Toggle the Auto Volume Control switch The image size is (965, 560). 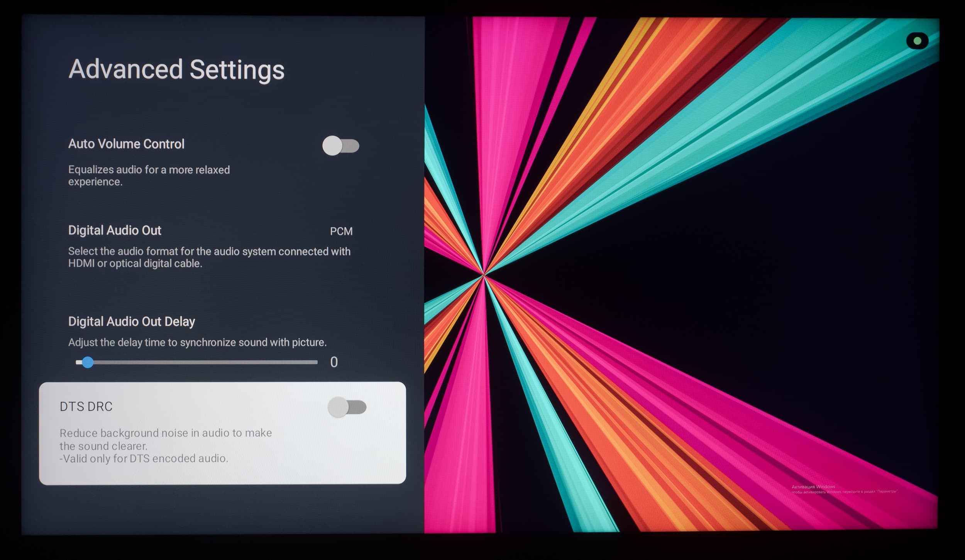(x=340, y=145)
